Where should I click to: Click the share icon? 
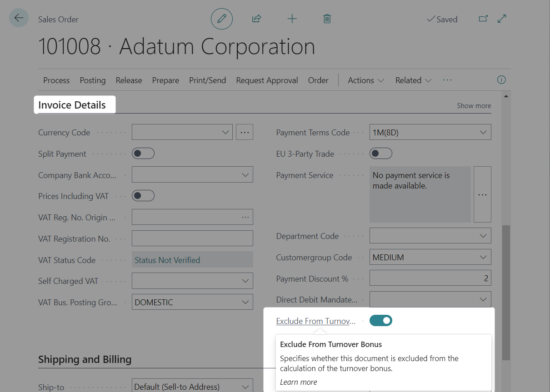256,19
